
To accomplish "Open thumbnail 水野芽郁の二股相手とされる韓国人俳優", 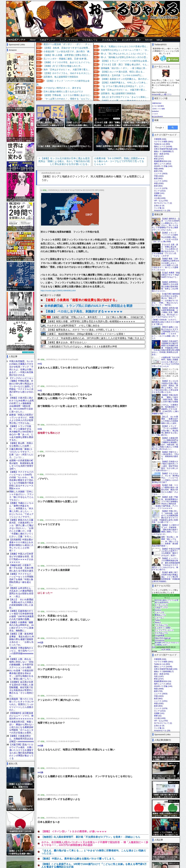I will click(122, 139).
